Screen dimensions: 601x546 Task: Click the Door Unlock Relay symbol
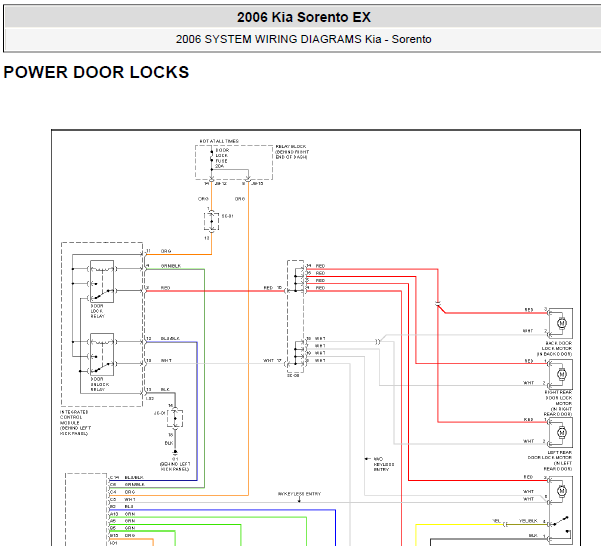pos(102,354)
